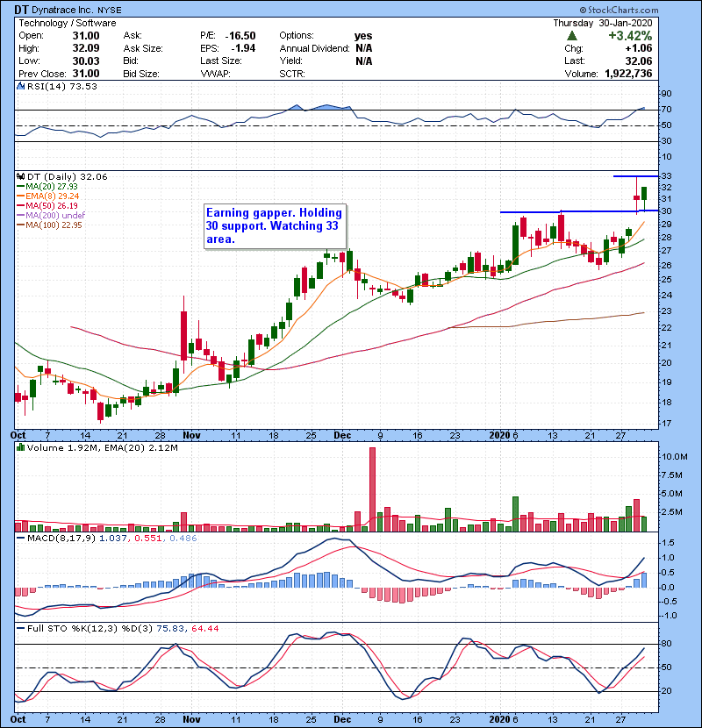Click the 33 price level on the right axis

point(666,176)
